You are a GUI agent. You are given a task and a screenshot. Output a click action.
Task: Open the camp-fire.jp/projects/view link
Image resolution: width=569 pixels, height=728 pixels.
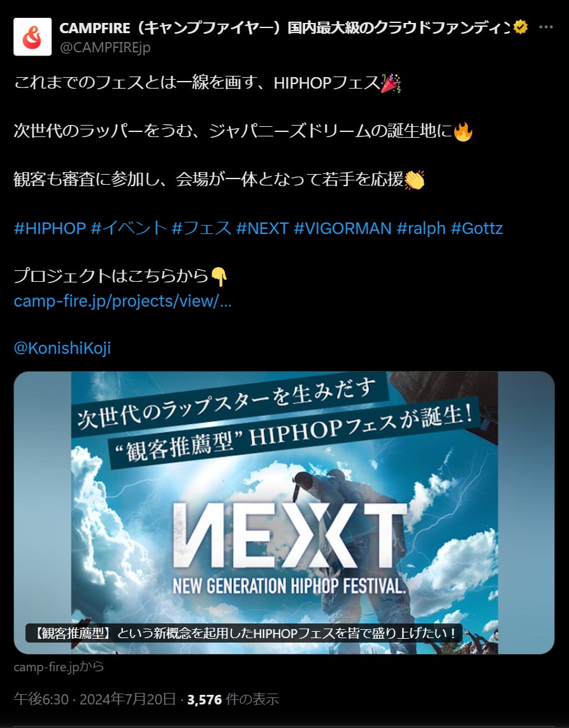(122, 301)
